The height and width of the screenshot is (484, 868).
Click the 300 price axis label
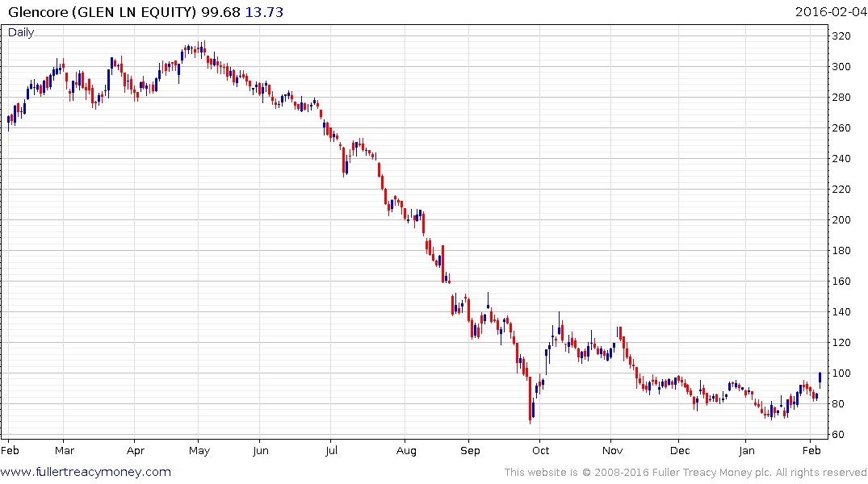pyautogui.click(x=841, y=66)
